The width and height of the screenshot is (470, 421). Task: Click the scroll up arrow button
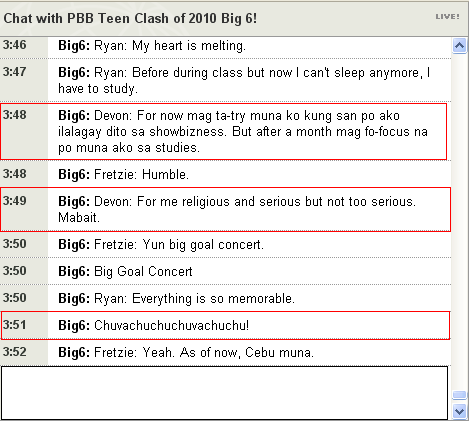[460, 45]
